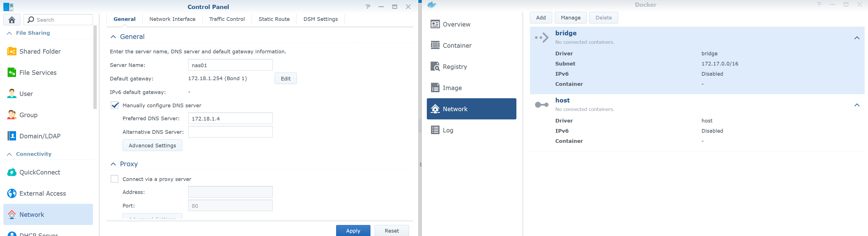Viewport: 868px width, 236px height.
Task: Toggle Manually configure DNS server checkbox
Action: pyautogui.click(x=115, y=105)
